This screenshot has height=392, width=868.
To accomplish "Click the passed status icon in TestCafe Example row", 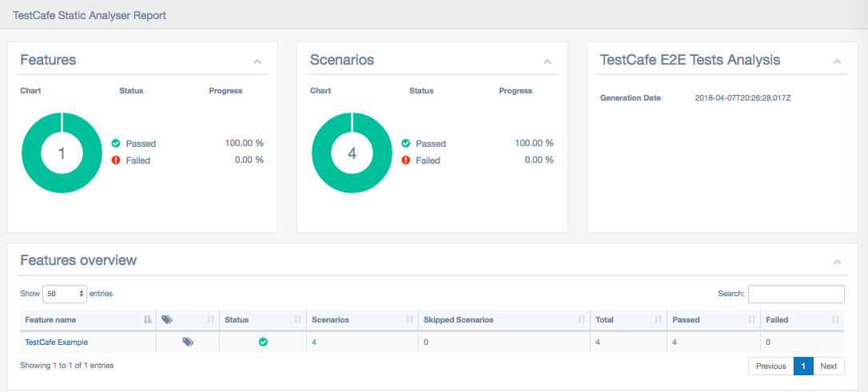I will [x=263, y=343].
